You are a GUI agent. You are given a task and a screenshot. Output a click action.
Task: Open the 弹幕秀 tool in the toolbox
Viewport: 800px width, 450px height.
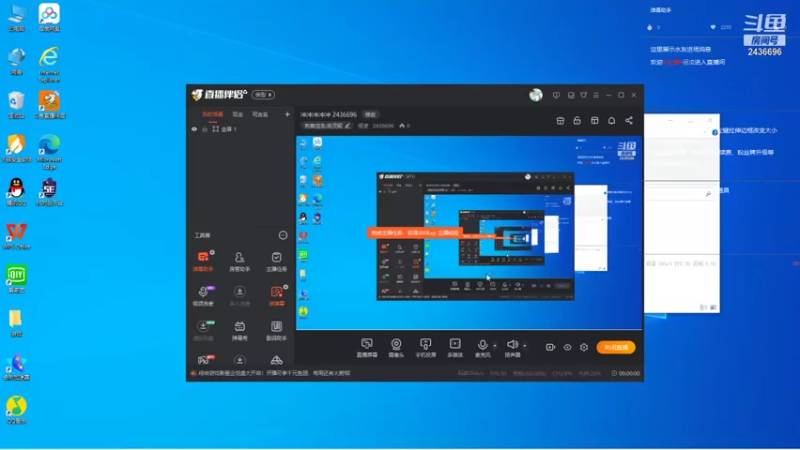tap(239, 330)
